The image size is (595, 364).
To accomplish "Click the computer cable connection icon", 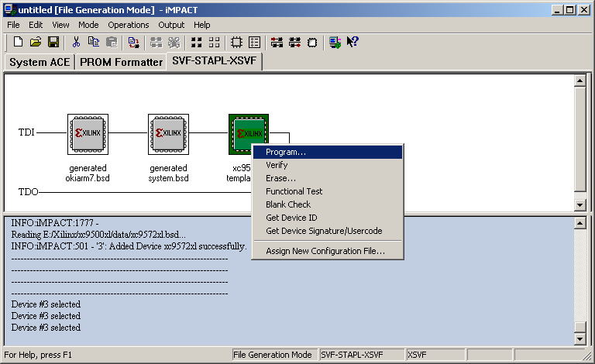I will (335, 42).
